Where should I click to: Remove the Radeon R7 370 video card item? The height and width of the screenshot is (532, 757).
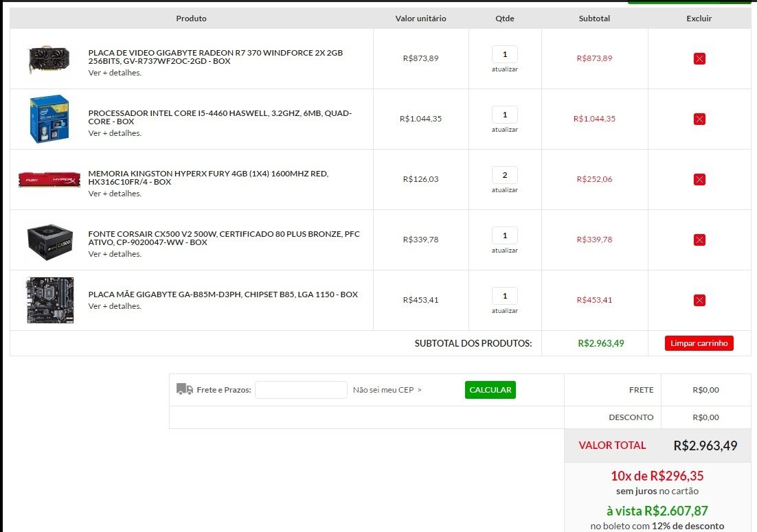pos(699,58)
